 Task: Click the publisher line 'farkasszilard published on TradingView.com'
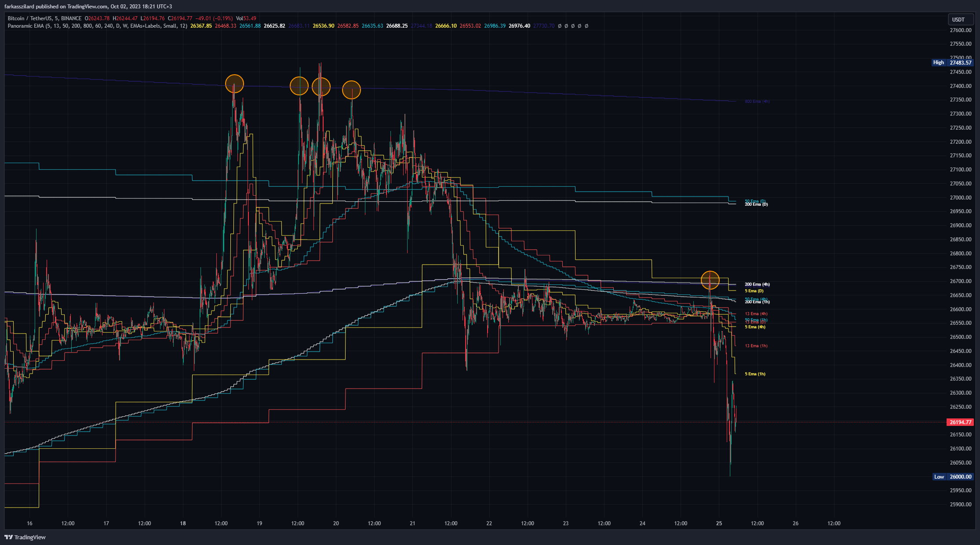click(56, 7)
